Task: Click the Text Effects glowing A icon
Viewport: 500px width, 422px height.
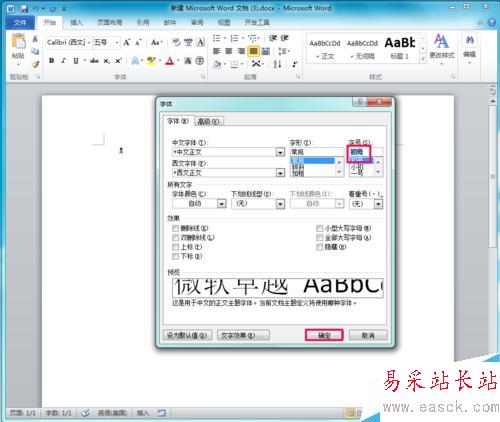Action: coord(135,61)
